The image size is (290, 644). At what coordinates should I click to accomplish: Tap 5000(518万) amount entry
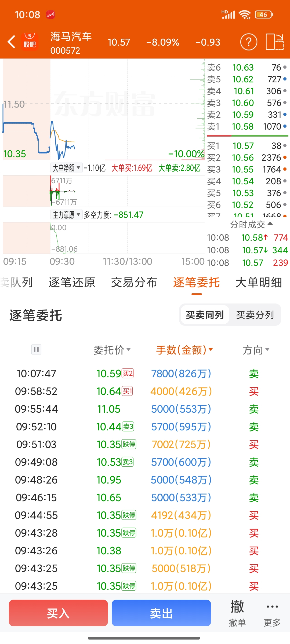(181, 568)
